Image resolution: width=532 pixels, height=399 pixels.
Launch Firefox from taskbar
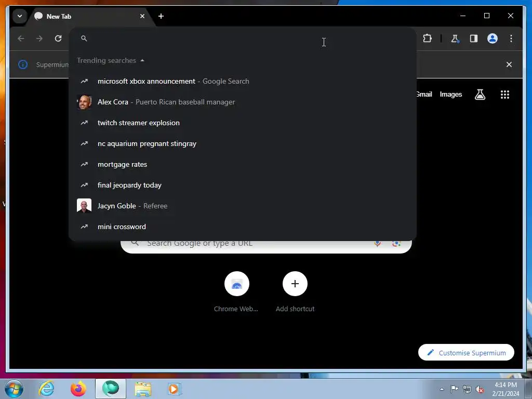point(78,389)
